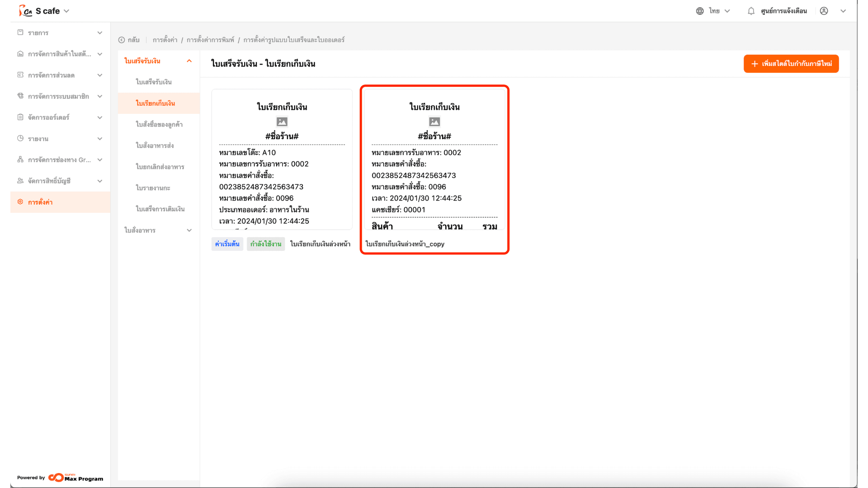Click the การตั้งค่า settings sidebar icon
Screen dimensions: 868x488
pos(20,202)
